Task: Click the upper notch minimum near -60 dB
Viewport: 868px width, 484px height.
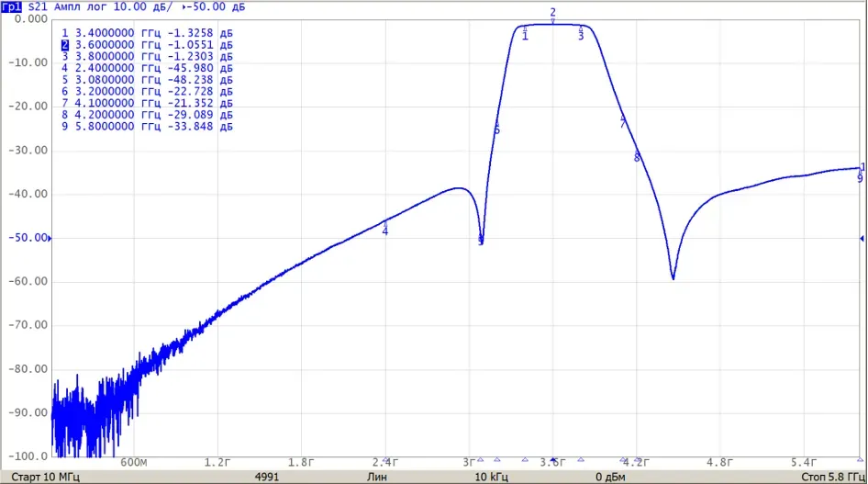Action: [673, 278]
